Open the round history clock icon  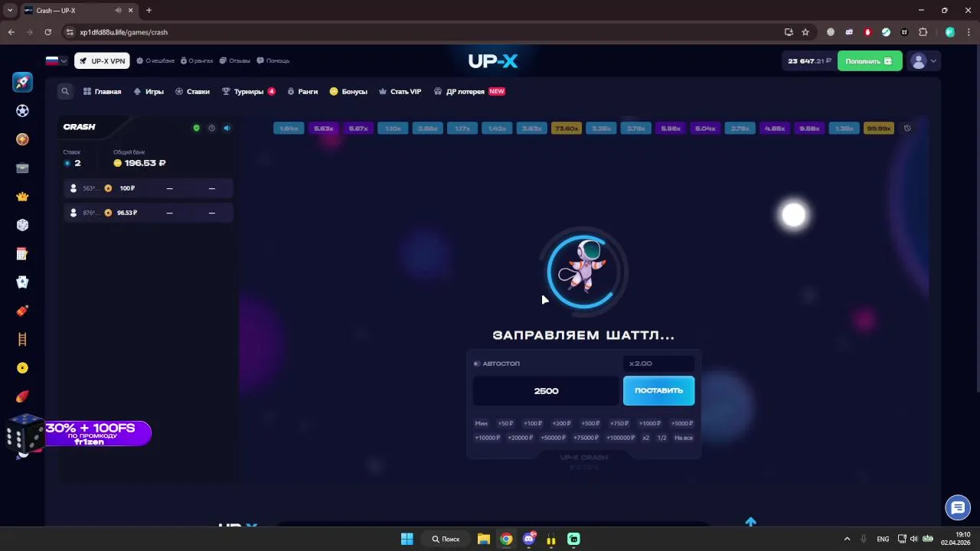click(907, 128)
